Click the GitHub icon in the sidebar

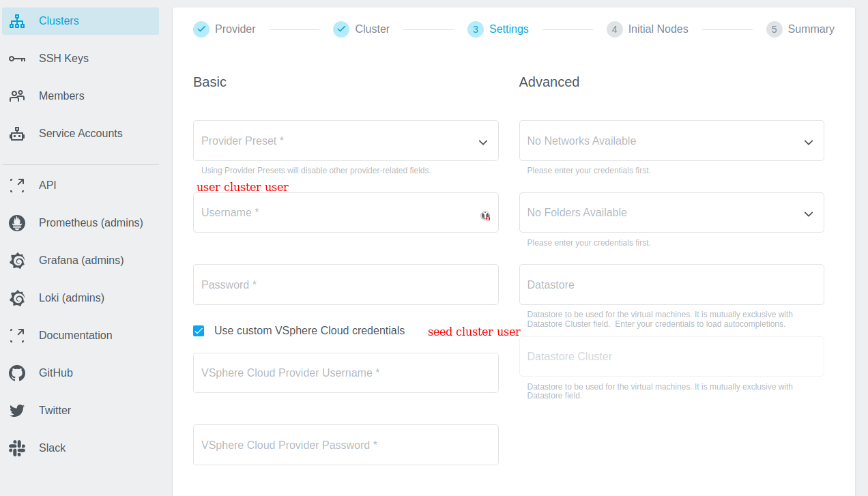16,373
